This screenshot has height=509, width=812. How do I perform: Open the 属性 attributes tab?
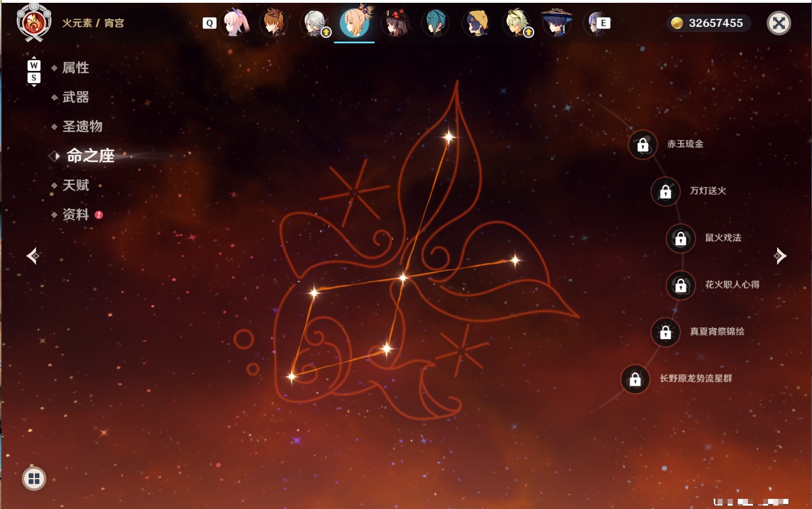[x=75, y=68]
